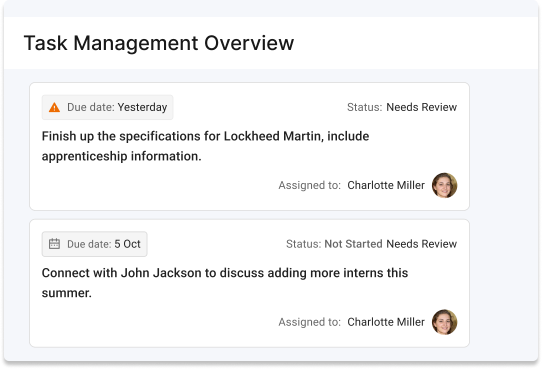Open Charlotte Miller's avatar on John Jackson task

445,322
